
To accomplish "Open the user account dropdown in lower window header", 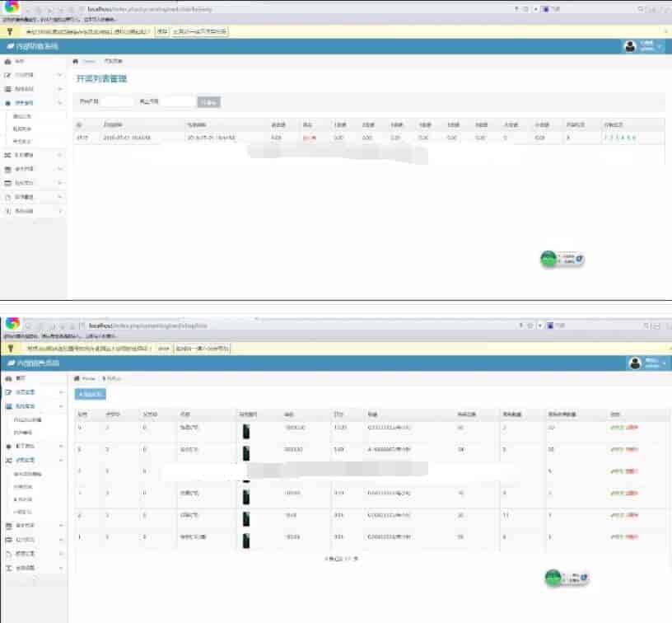I will point(653,363).
